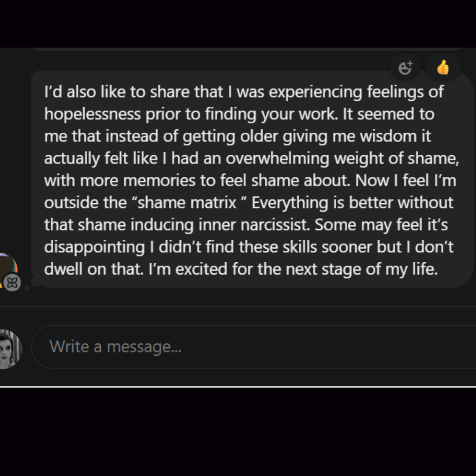Click your own profile photo beside input
476x476 pixels.
click(x=10, y=349)
